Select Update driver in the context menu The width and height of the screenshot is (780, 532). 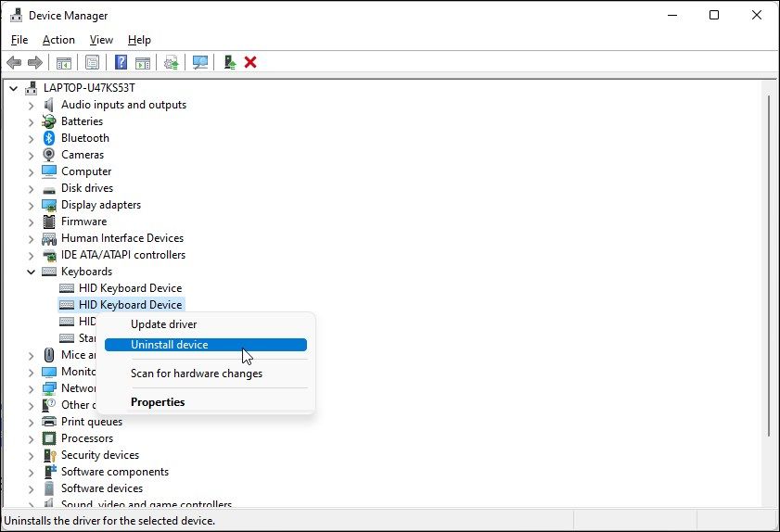click(x=163, y=324)
